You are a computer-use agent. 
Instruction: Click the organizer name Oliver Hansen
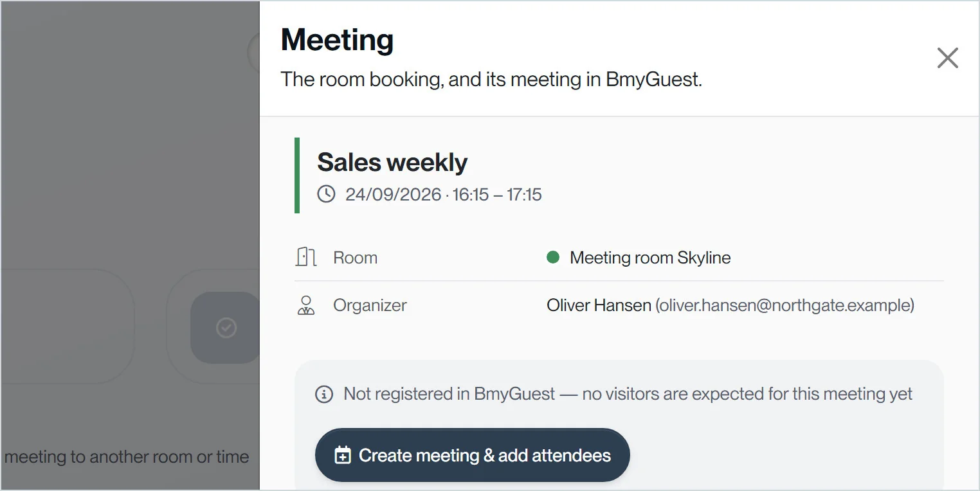coord(599,305)
